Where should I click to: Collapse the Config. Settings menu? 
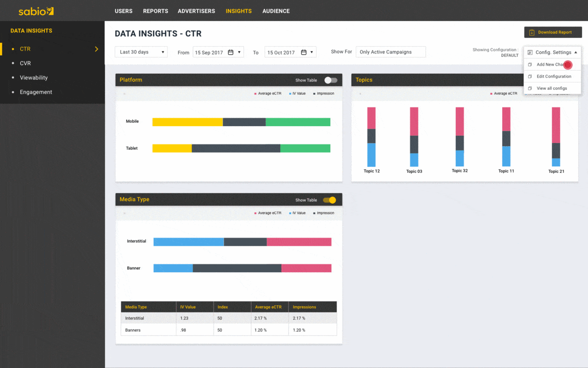pyautogui.click(x=576, y=52)
